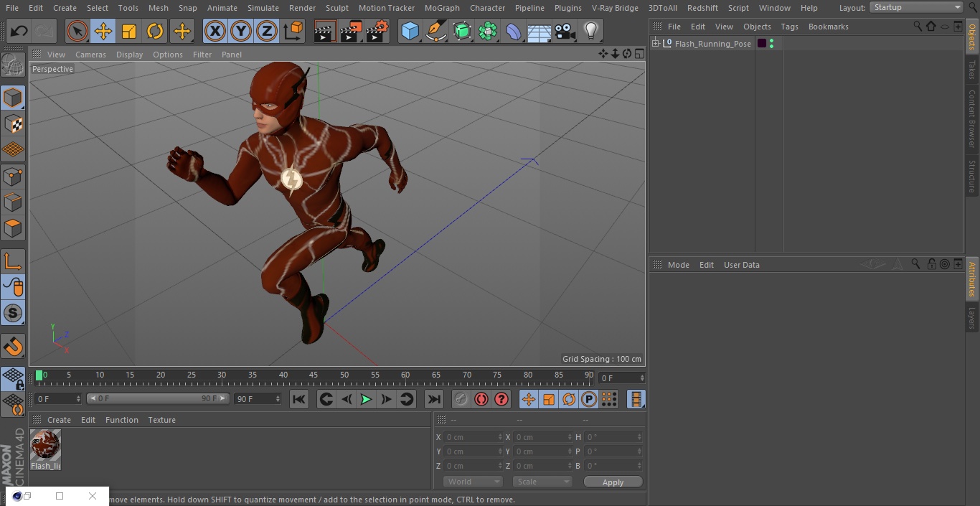Image resolution: width=980 pixels, height=506 pixels.
Task: Open the Attributes side tab
Action: coord(972,278)
